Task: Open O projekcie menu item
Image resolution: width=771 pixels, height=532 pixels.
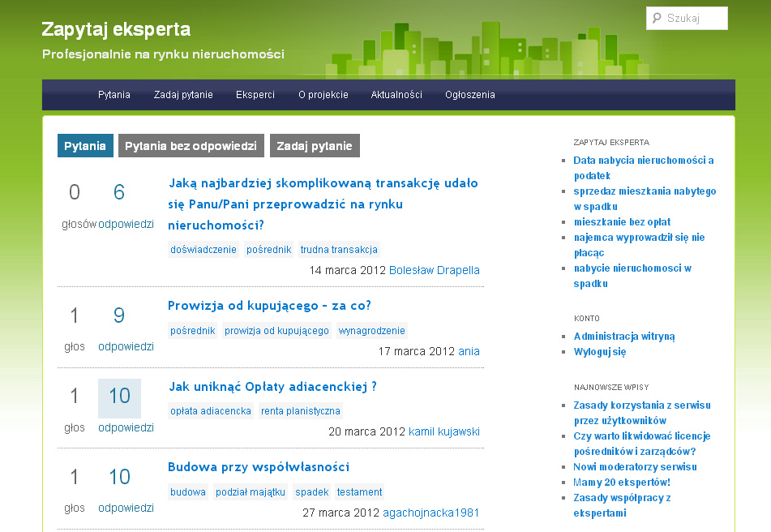Action: coord(323,95)
